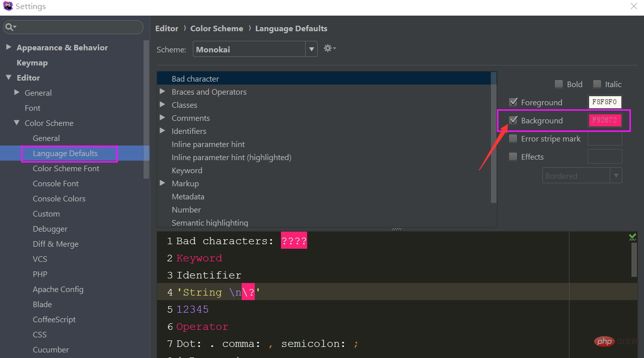Collapse the Editor tree section
The width and height of the screenshot is (644, 358).
click(x=9, y=78)
